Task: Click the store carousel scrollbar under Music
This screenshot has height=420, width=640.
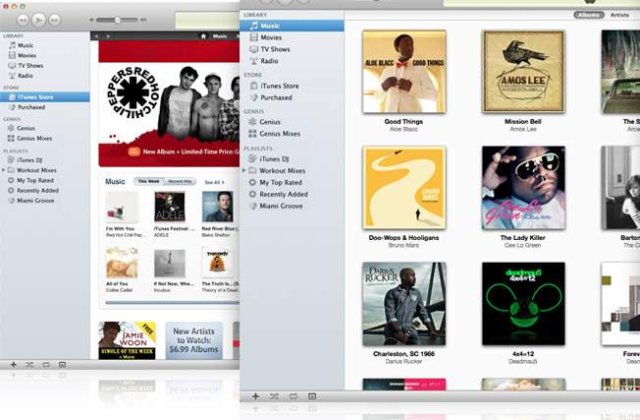Action: click(172, 303)
